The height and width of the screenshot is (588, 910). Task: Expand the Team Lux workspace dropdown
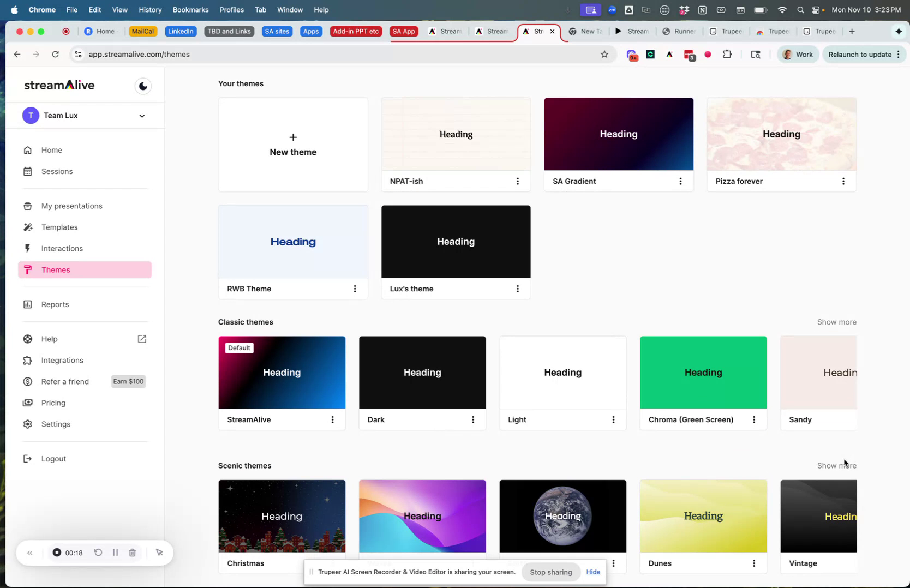141,116
